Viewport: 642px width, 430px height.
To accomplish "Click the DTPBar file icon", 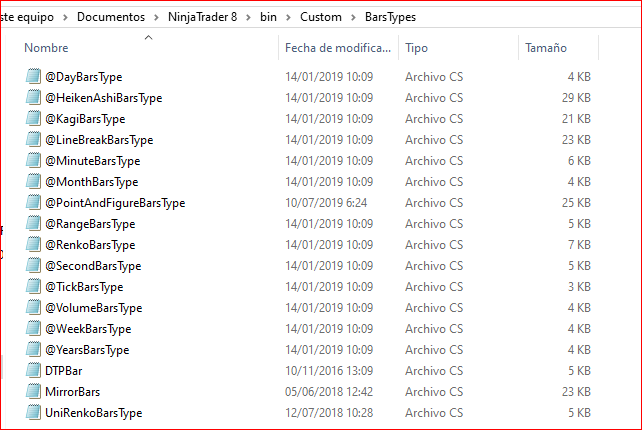I will 33,370.
